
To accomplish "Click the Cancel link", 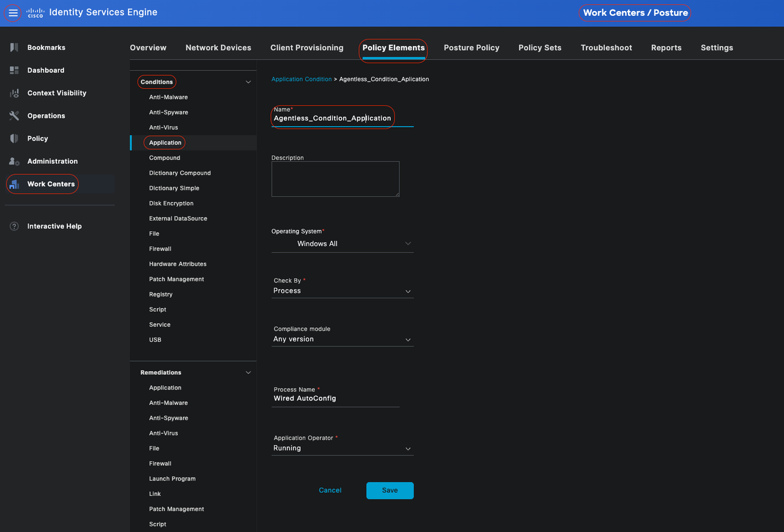I will click(330, 490).
